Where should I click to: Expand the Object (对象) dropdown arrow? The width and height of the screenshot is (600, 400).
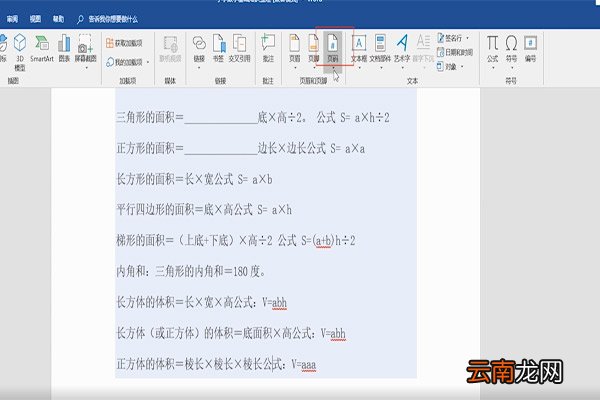pyautogui.click(x=462, y=67)
